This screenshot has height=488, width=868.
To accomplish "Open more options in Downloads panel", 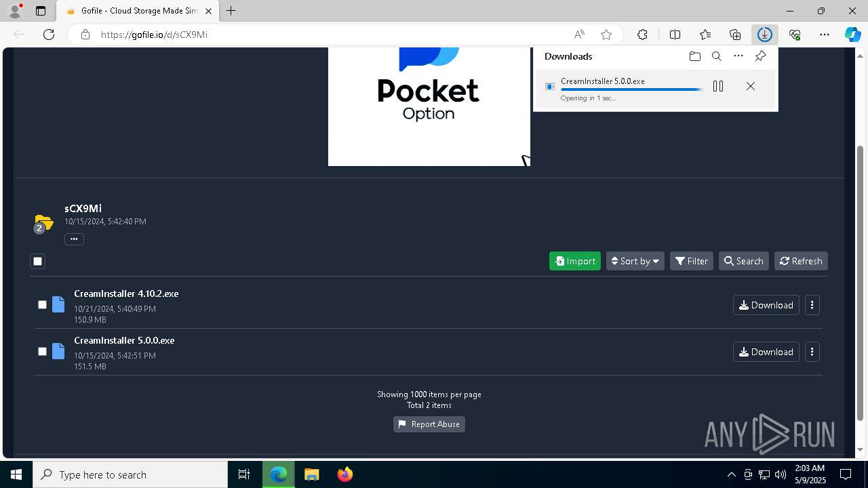I will 738,56.
